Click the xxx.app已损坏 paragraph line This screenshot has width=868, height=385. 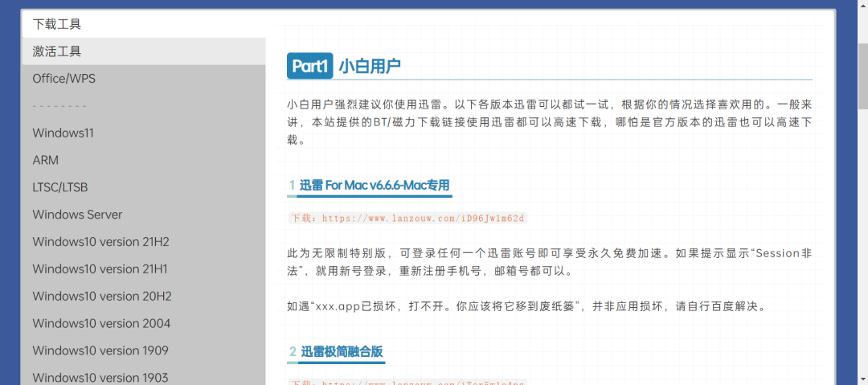pos(526,306)
